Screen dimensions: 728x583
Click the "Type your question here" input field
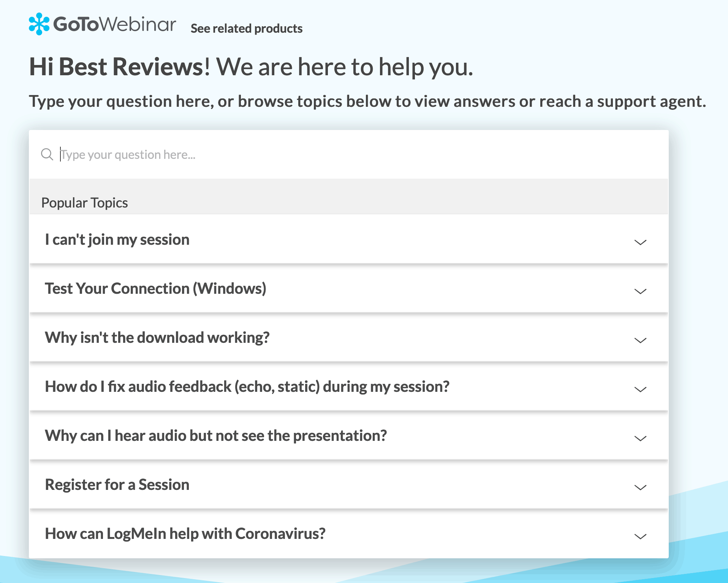pos(190,154)
